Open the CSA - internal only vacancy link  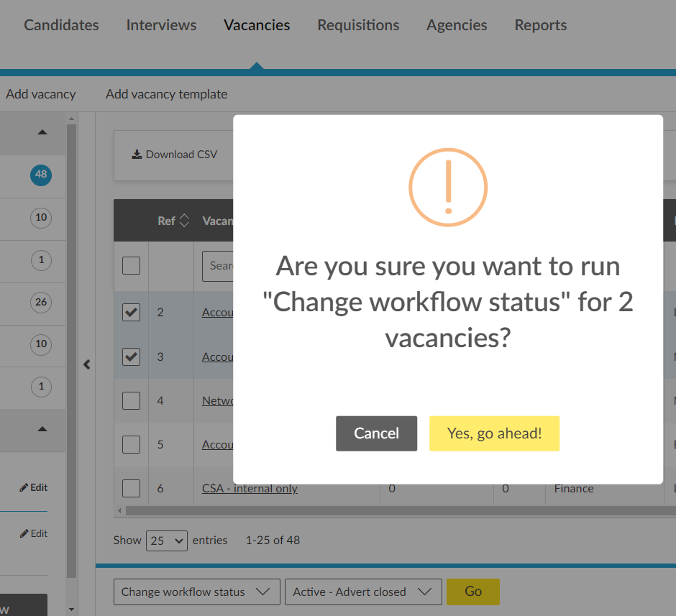pyautogui.click(x=250, y=489)
